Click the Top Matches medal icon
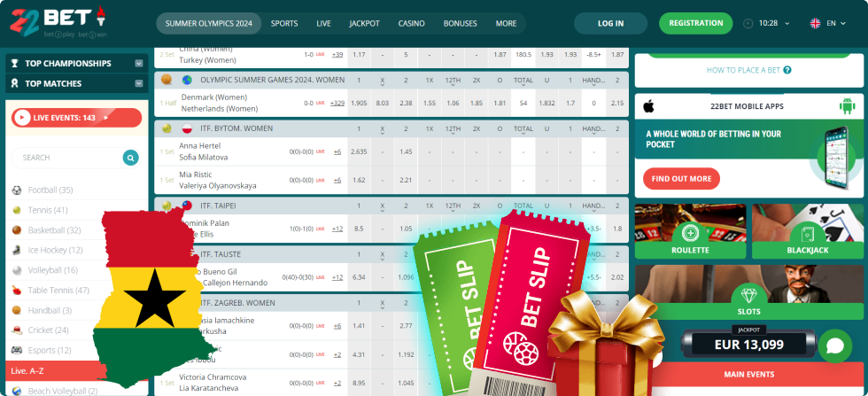Viewport: 868px width, 396px height. [15, 83]
